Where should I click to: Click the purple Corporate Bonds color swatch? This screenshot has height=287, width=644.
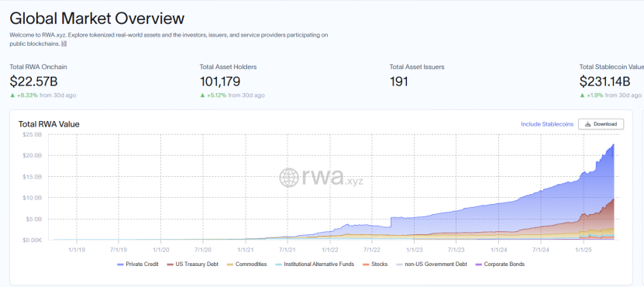pyautogui.click(x=478, y=265)
